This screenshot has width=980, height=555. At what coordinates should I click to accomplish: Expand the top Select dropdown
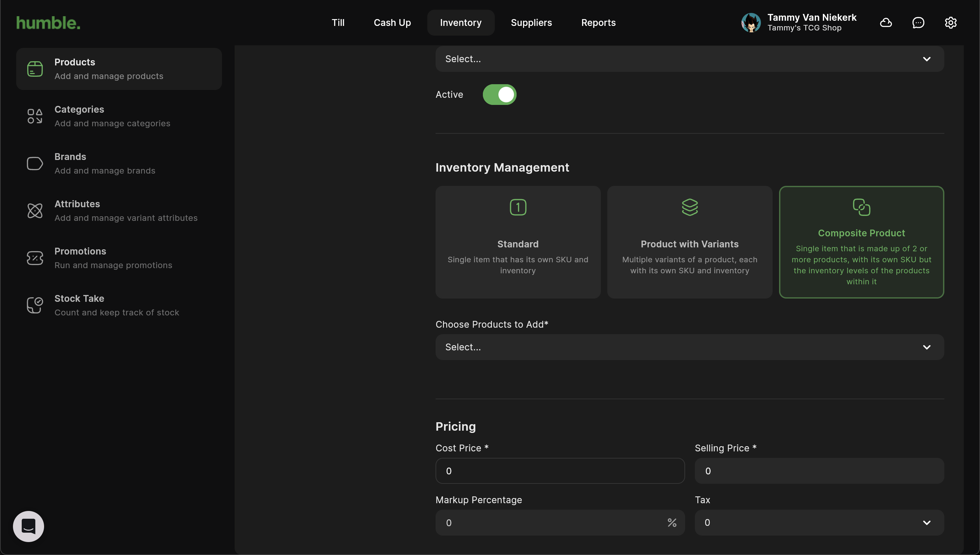coord(689,59)
